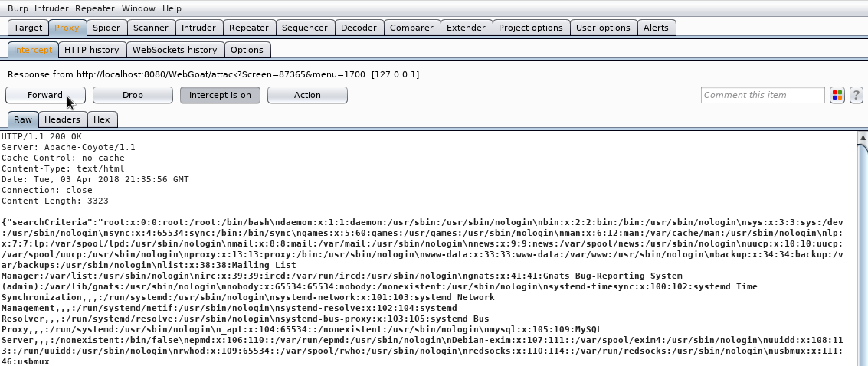The width and height of the screenshot is (868, 366).
Task: Open the Help menu
Action: click(172, 8)
